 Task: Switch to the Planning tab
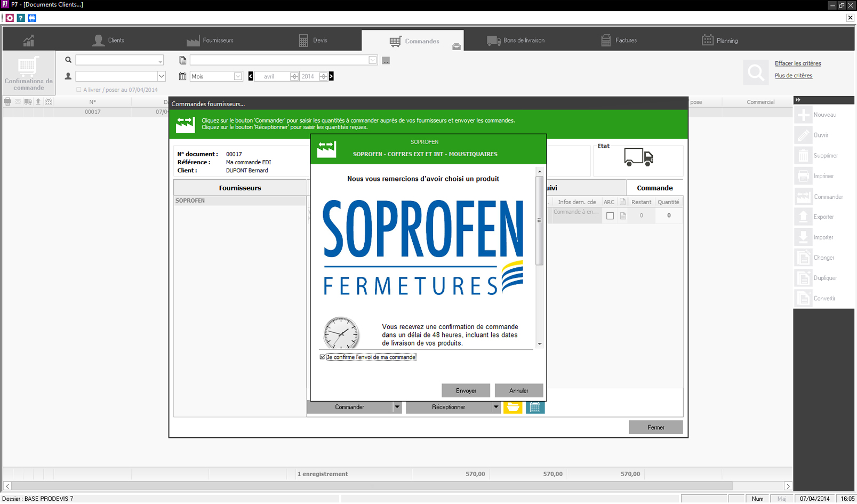tap(720, 41)
